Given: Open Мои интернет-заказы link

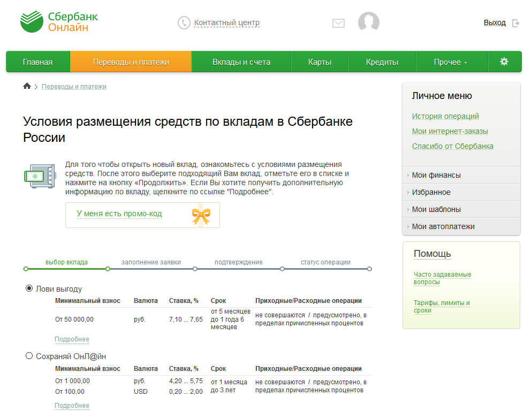Looking at the screenshot, I should (450, 131).
